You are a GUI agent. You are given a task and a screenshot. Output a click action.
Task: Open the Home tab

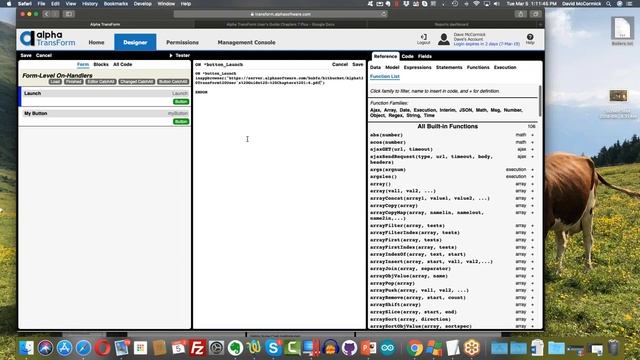[96, 42]
